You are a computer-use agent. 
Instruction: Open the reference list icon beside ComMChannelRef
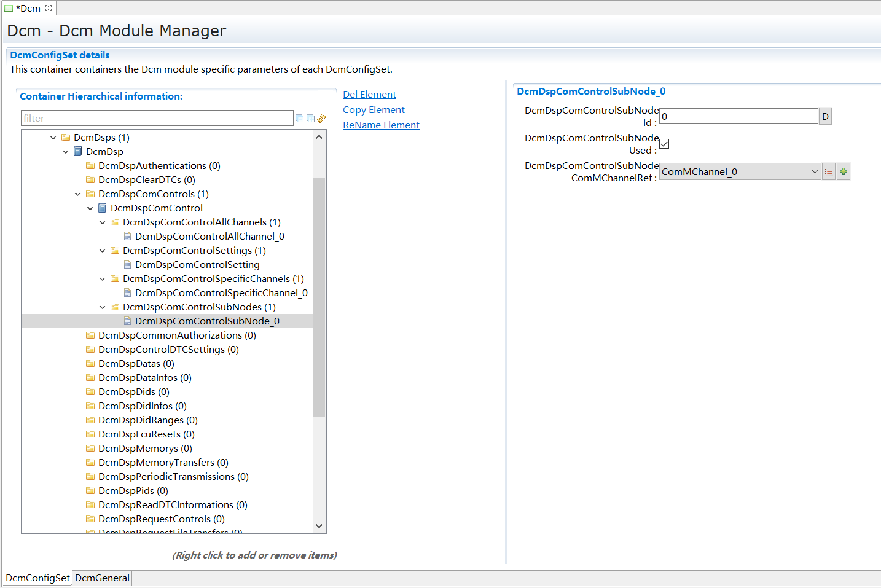click(x=828, y=171)
